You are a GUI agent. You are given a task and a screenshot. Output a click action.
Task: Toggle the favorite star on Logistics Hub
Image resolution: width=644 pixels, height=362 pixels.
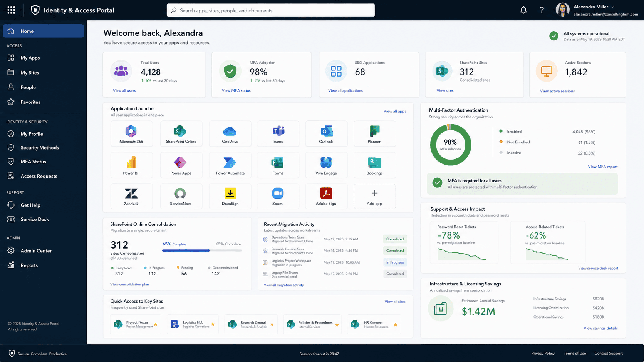click(x=213, y=324)
